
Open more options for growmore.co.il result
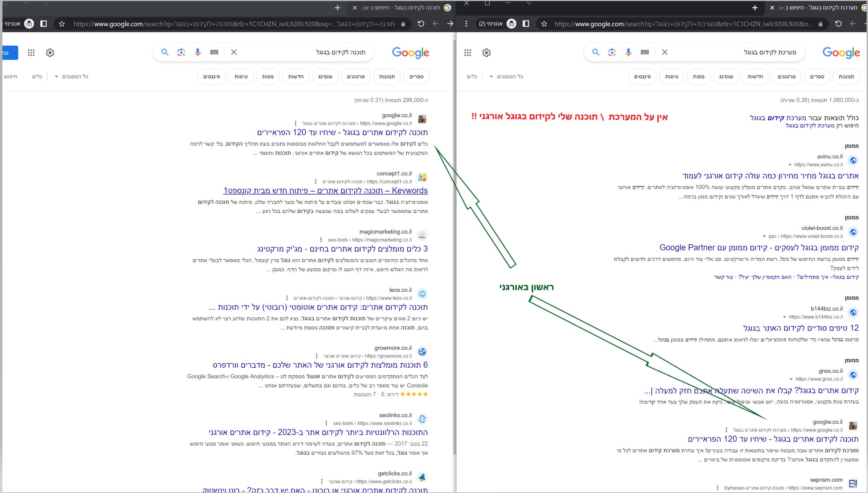click(x=317, y=356)
